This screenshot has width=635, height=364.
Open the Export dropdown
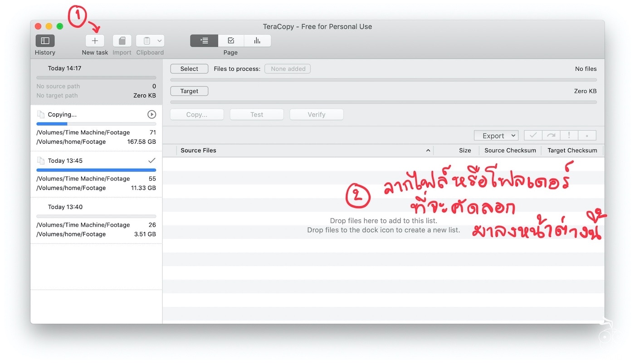(496, 136)
